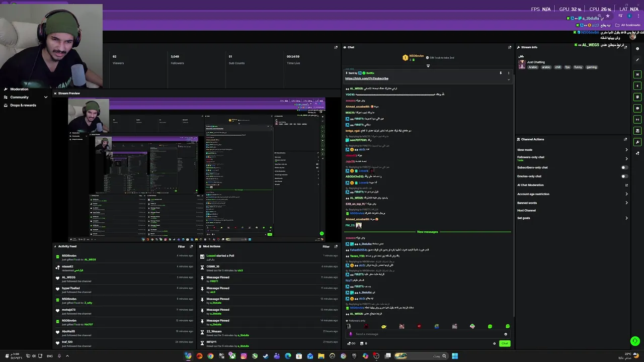Click the funny stream tag
The image size is (644, 362).
pos(578,67)
